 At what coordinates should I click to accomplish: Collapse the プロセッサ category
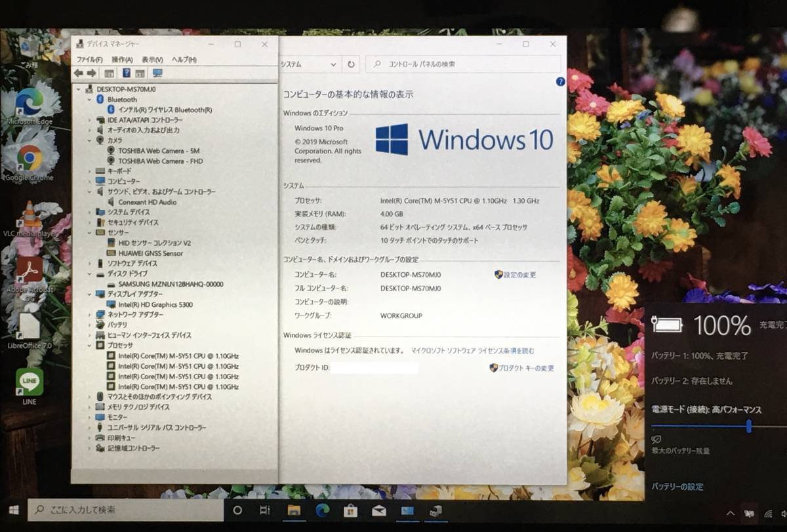click(x=90, y=345)
